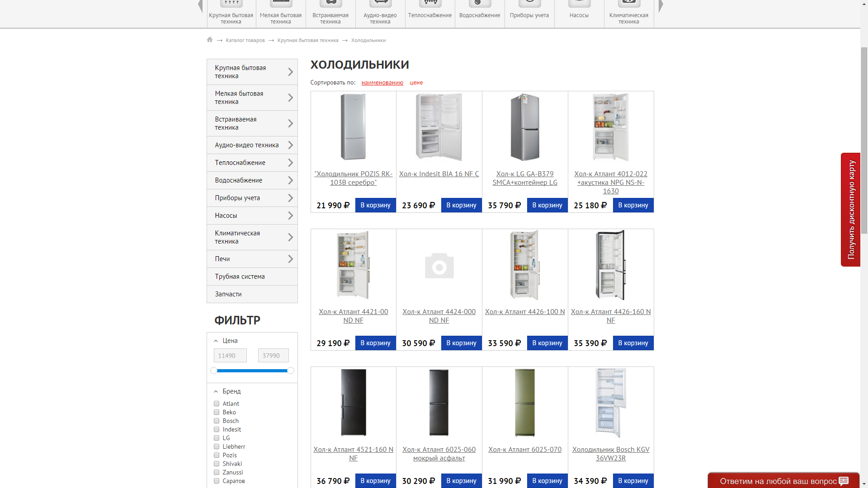The width and height of the screenshot is (868, 488).
Task: Click the right handle of price slider
Action: pyautogui.click(x=291, y=371)
